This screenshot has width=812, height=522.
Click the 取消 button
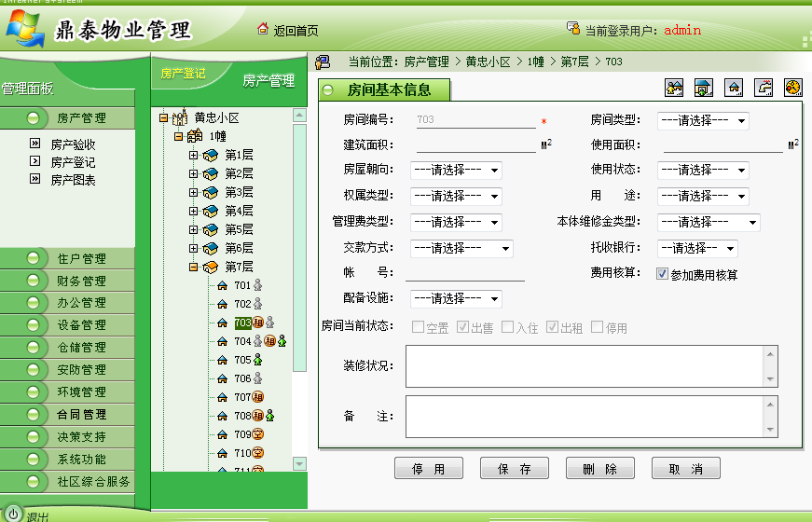tap(685, 468)
